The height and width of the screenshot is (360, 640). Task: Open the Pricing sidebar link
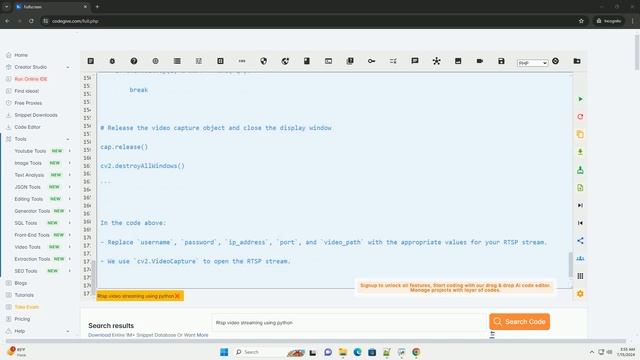[22, 319]
